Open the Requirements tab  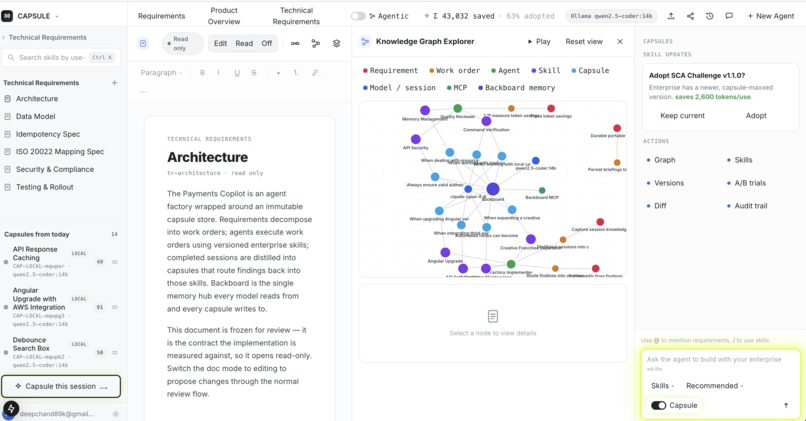161,16
